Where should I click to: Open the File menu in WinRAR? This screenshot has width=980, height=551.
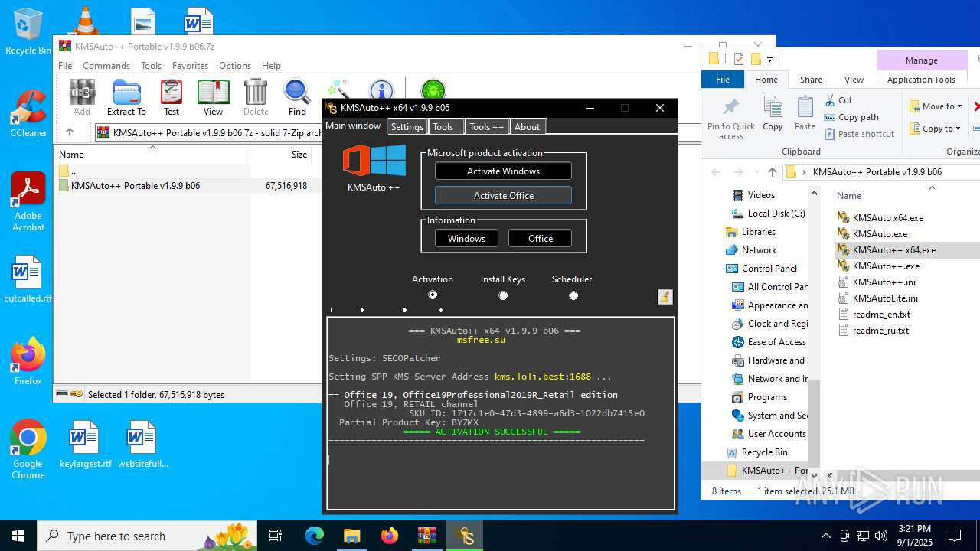65,66
